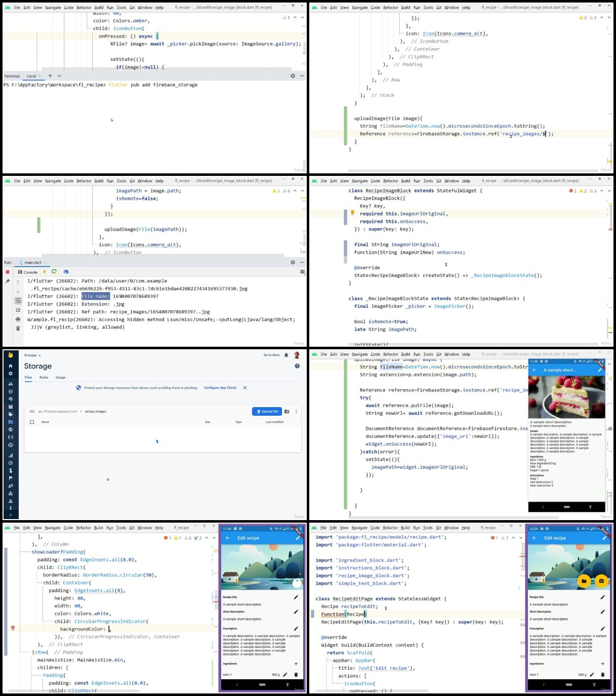
Task: Select main.dart tab in Run panel
Action: (x=33, y=263)
